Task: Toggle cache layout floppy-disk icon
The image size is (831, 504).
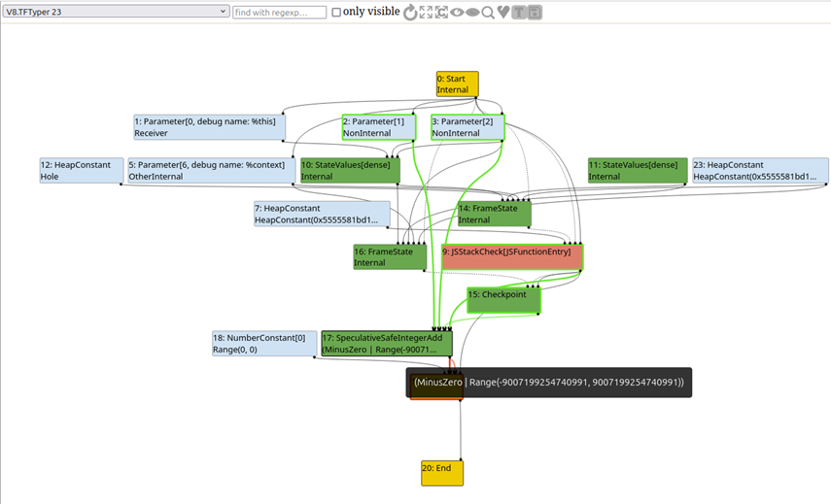Action: click(535, 13)
